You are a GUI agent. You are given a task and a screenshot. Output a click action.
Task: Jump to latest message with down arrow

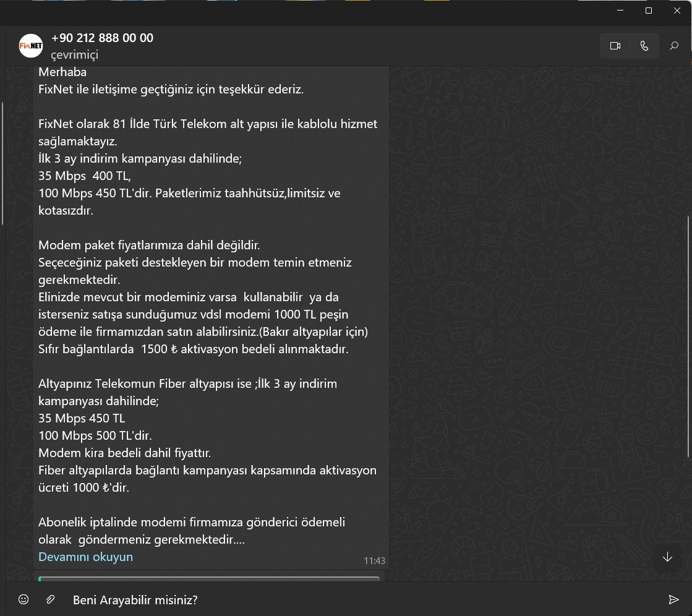point(667,557)
